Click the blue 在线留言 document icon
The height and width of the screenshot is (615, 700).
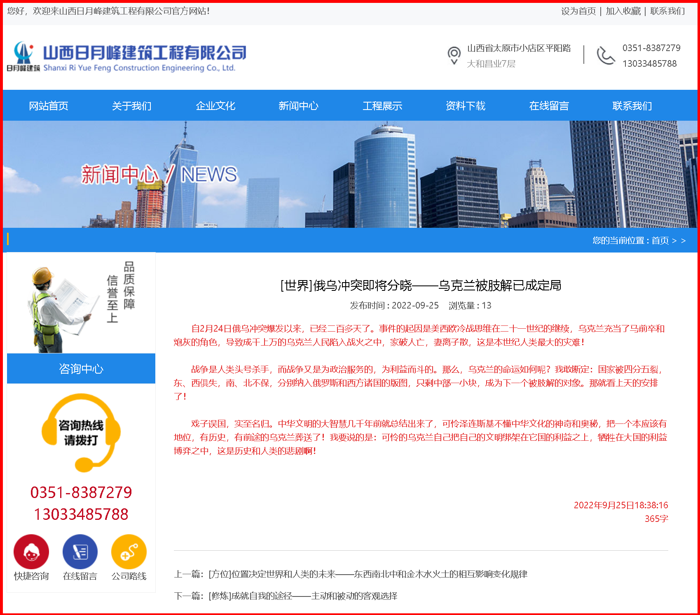[x=80, y=552]
